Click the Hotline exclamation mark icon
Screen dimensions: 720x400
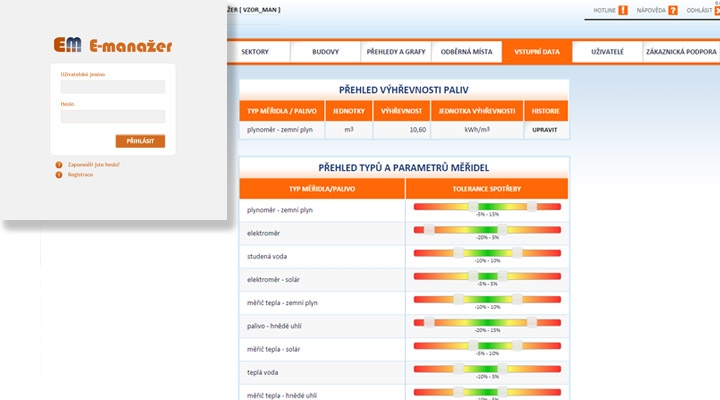pos(623,10)
